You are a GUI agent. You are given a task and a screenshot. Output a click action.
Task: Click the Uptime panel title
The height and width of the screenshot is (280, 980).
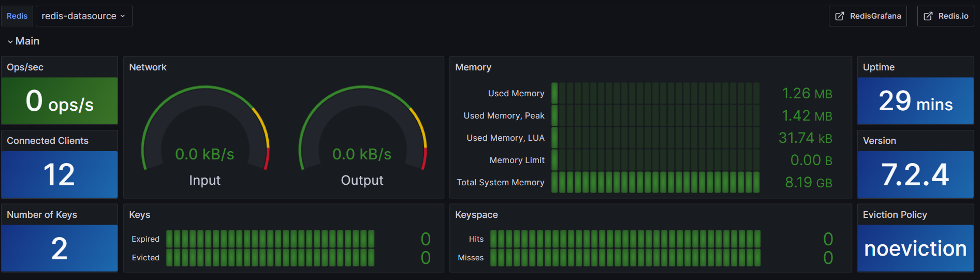(879, 67)
